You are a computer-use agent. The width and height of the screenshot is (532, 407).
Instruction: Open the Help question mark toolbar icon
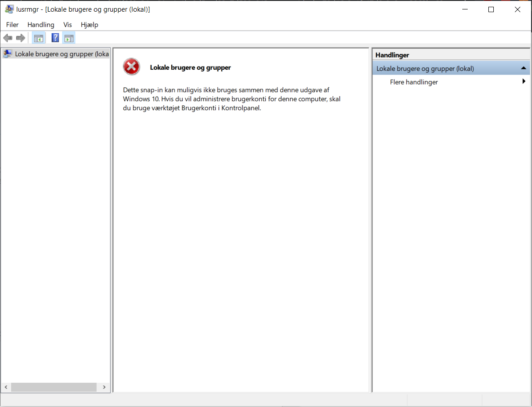pos(55,38)
